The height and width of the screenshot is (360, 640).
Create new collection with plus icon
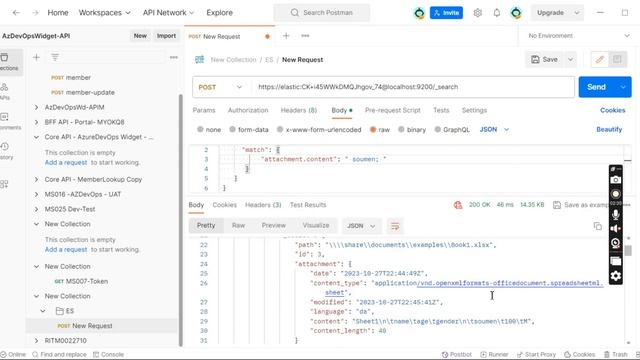[36, 58]
